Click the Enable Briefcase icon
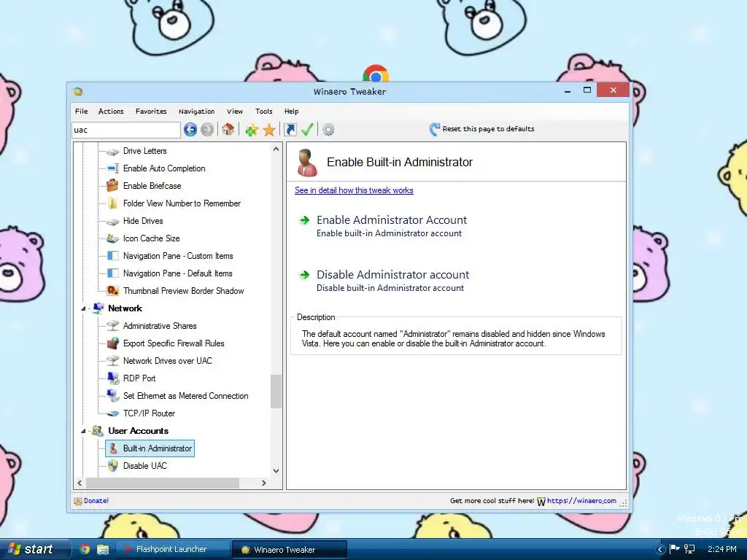747x560 pixels. [x=113, y=186]
